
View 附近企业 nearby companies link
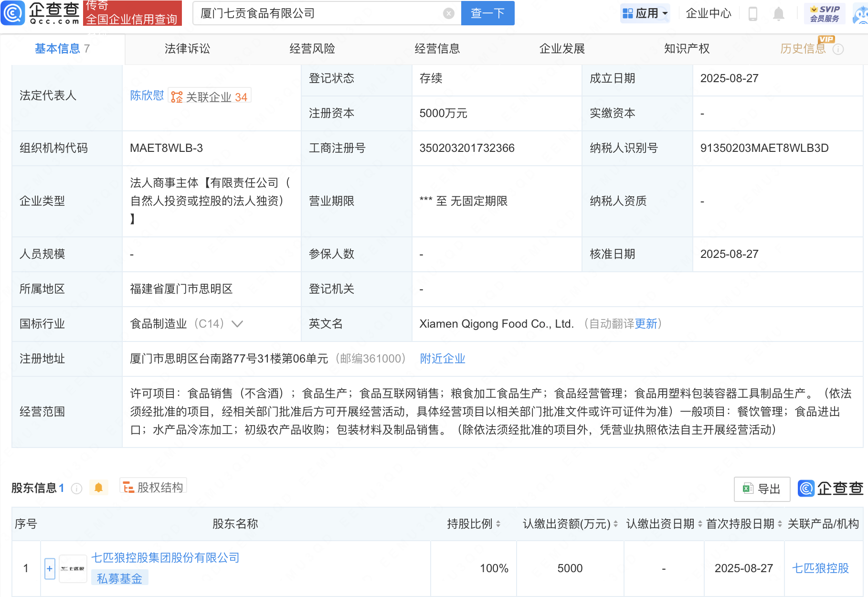pyautogui.click(x=442, y=359)
